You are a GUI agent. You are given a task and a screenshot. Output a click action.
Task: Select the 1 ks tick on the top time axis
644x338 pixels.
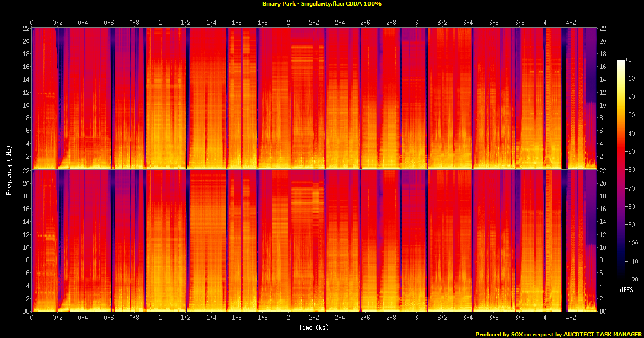point(160,23)
